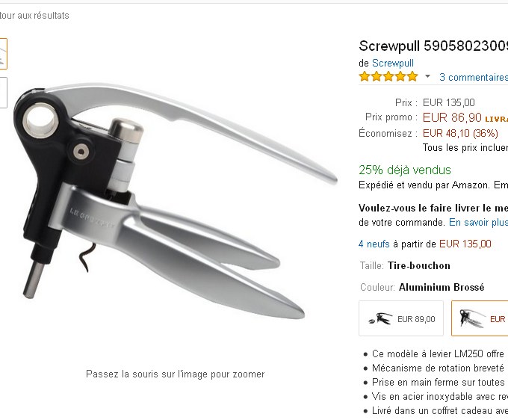
Task: Select the first product thumbnail image
Action: click(x=3, y=54)
